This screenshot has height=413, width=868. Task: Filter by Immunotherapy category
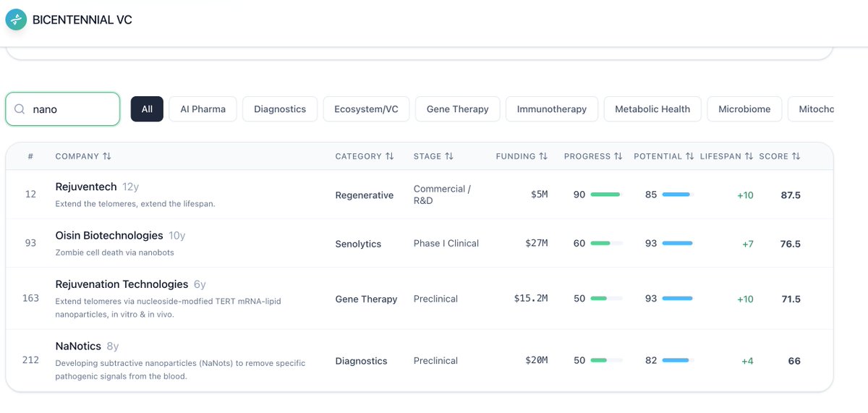point(552,109)
